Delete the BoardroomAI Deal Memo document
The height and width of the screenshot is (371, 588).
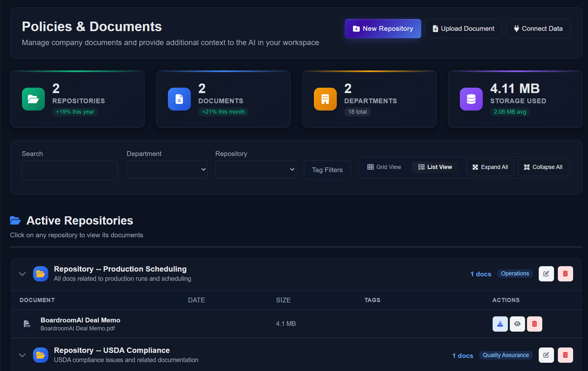pyautogui.click(x=534, y=324)
